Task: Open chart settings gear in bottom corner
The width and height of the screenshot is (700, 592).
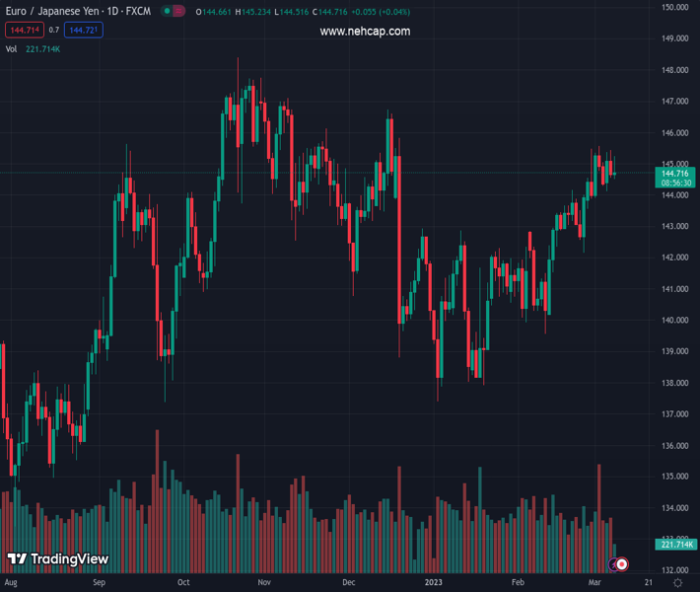Action: click(677, 583)
